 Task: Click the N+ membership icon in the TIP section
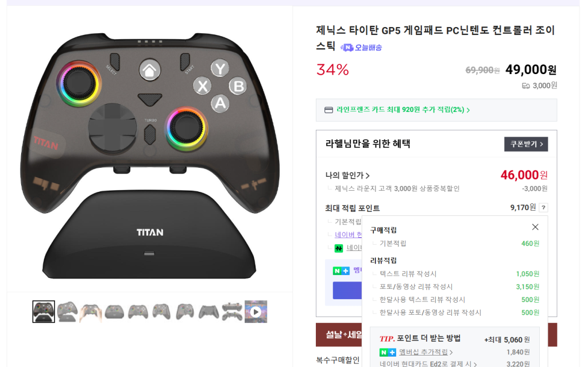(388, 353)
